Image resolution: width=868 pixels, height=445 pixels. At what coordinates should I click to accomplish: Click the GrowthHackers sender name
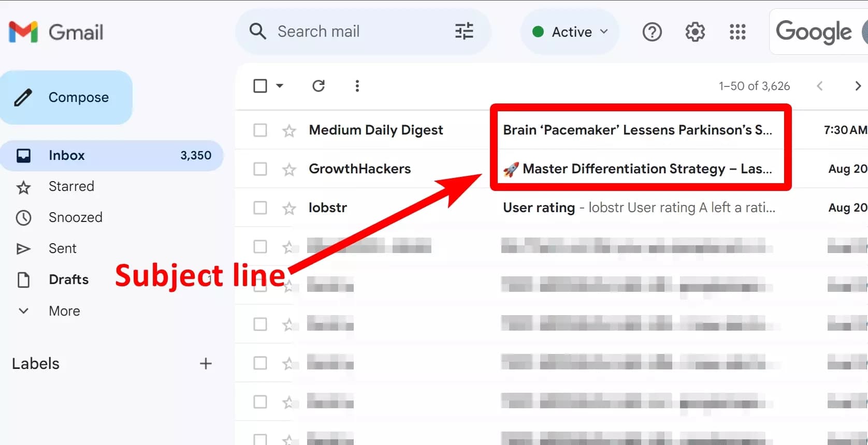click(360, 169)
